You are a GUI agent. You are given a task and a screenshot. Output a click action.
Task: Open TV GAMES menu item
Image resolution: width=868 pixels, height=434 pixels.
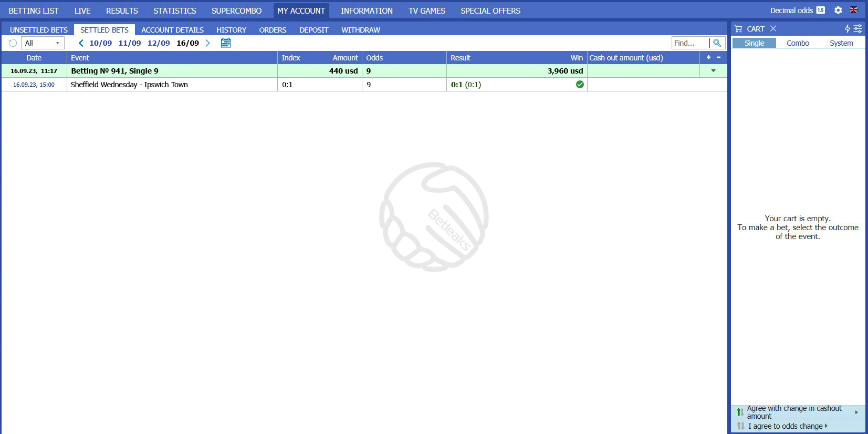click(x=427, y=11)
